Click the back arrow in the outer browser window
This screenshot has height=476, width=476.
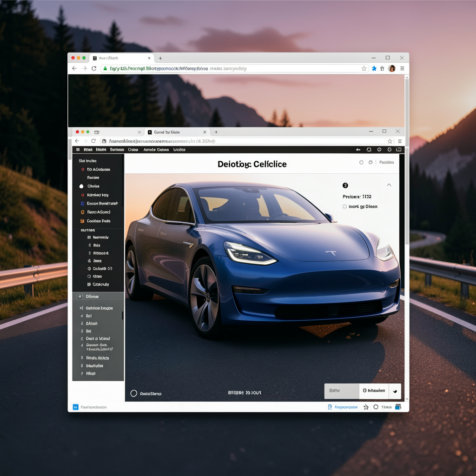pos(74,69)
